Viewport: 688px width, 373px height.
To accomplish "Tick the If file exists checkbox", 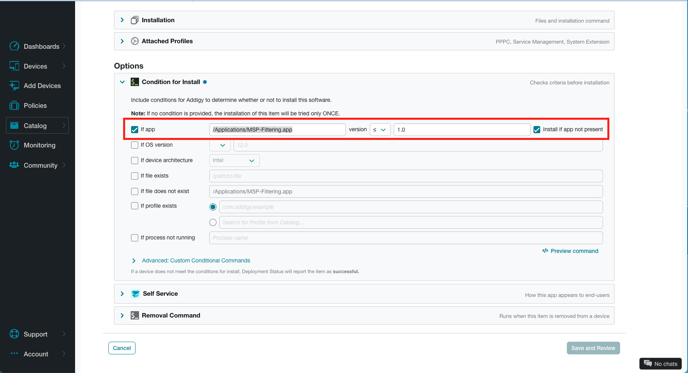I will click(135, 176).
